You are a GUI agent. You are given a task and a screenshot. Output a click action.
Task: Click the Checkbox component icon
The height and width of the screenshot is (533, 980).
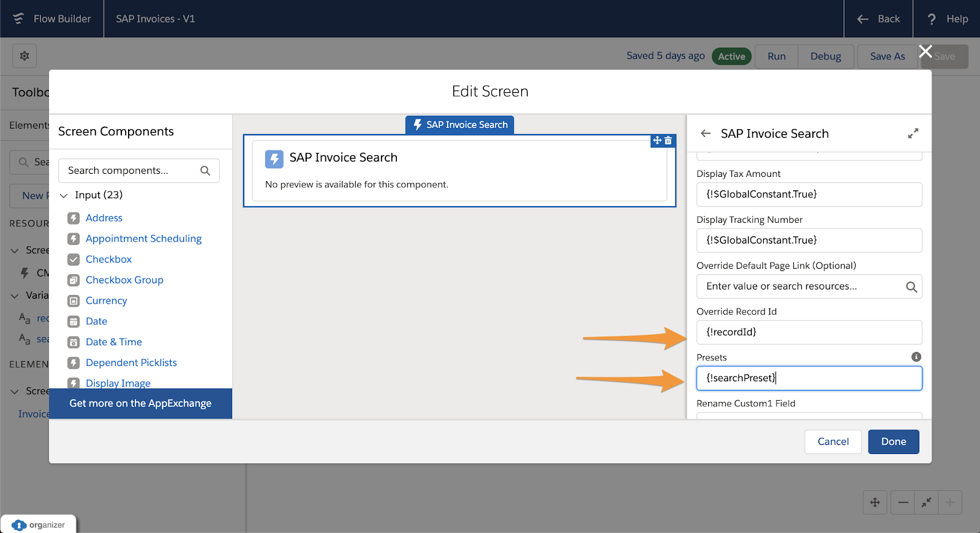[73, 259]
